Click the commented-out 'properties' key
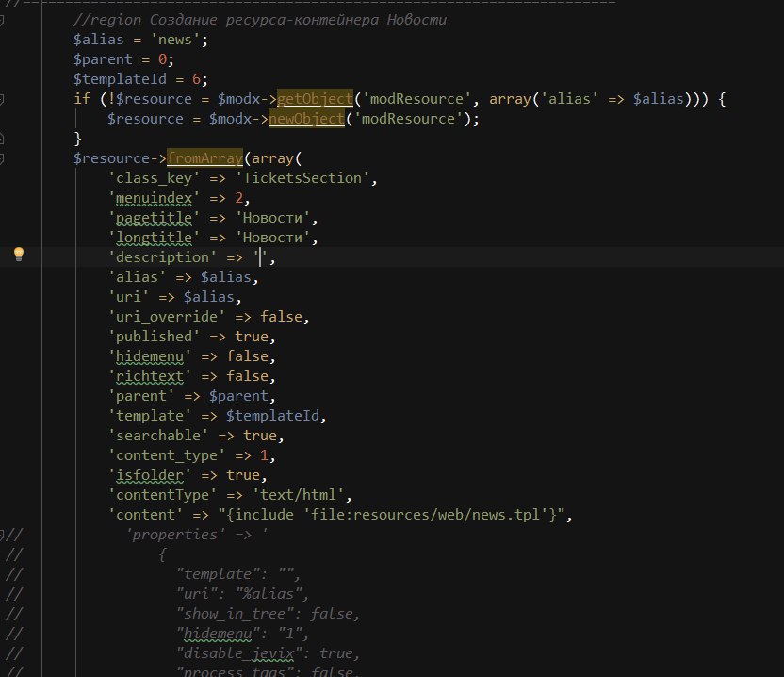Image resolution: width=784 pixels, height=677 pixels. coord(175,535)
